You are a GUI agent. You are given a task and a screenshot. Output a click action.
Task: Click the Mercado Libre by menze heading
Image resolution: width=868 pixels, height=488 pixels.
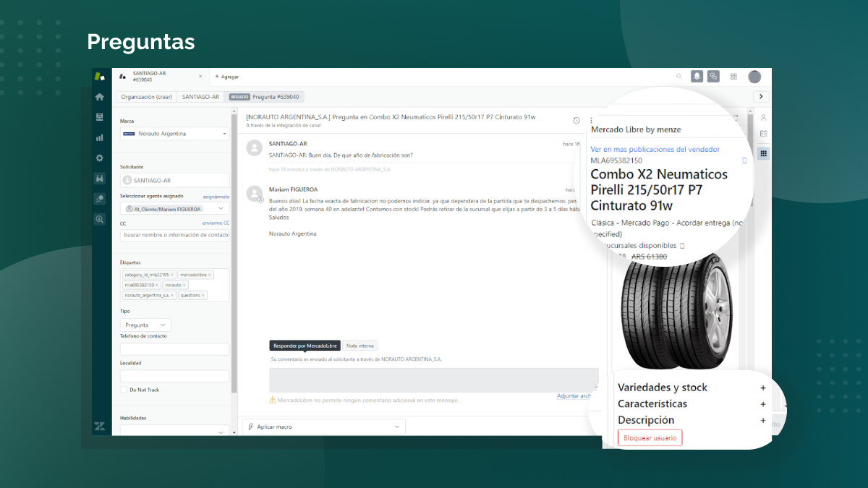[636, 129]
